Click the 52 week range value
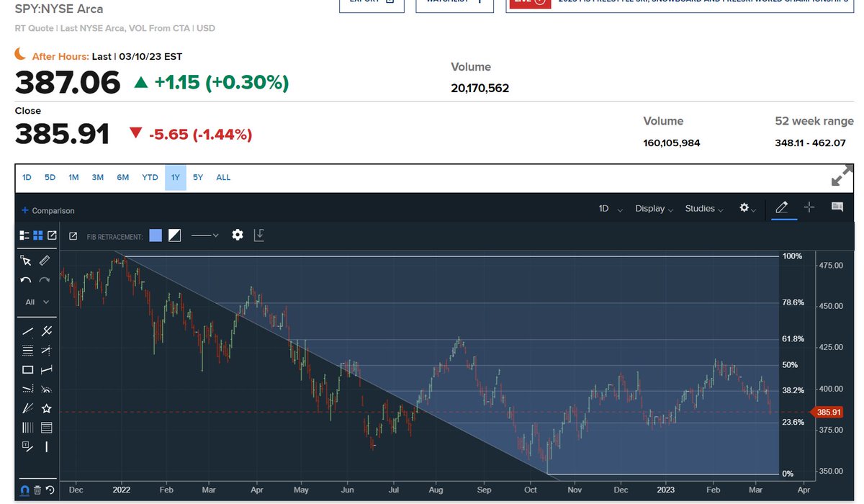This screenshot has width=864, height=504. point(810,143)
